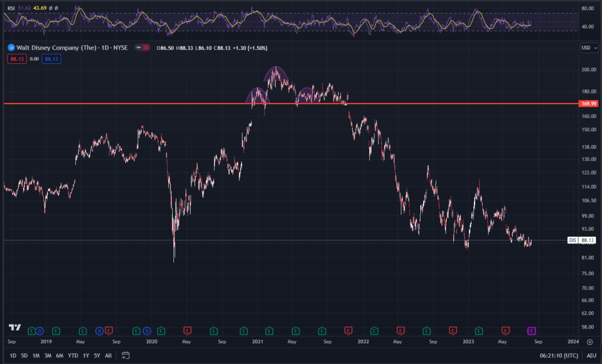Open the green earnings marker for February 2020
Screen dimensions: 602x364
click(x=161, y=330)
